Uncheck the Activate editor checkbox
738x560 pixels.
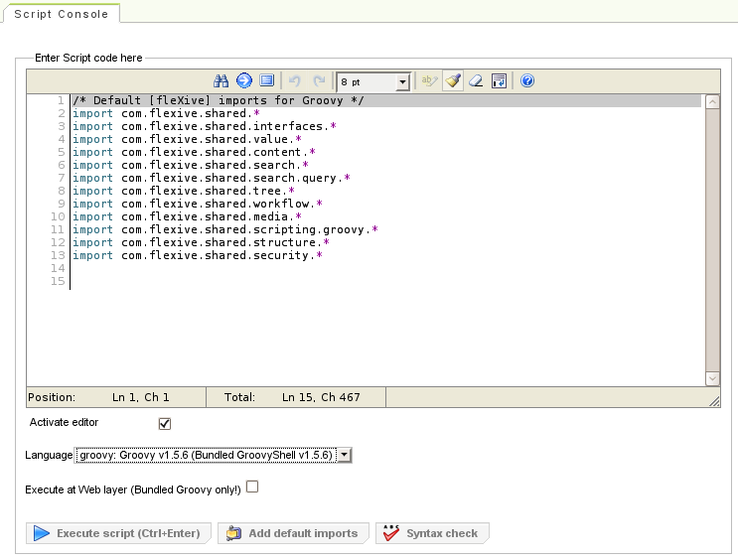(165, 424)
